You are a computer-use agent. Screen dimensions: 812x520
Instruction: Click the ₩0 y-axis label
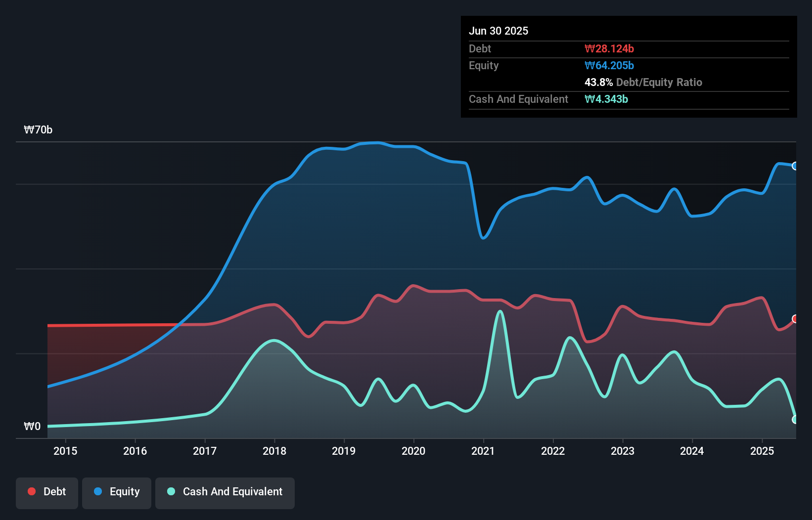point(32,427)
